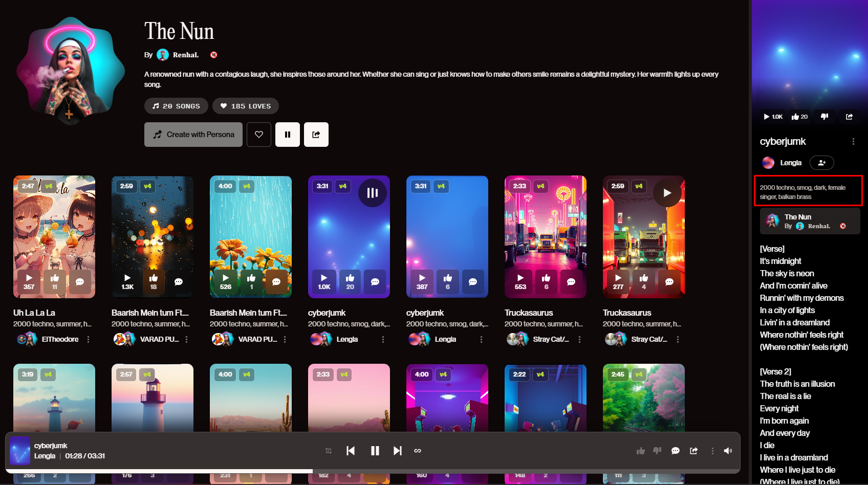The width and height of the screenshot is (868, 485).
Task: Go back to the previous track
Action: click(x=351, y=451)
